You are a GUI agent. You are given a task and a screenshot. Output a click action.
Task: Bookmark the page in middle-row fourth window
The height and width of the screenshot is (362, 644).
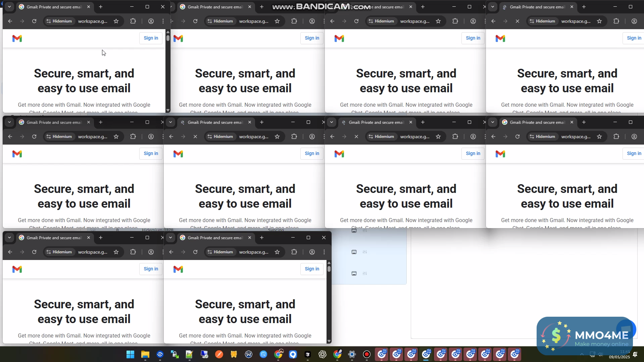pyautogui.click(x=599, y=137)
